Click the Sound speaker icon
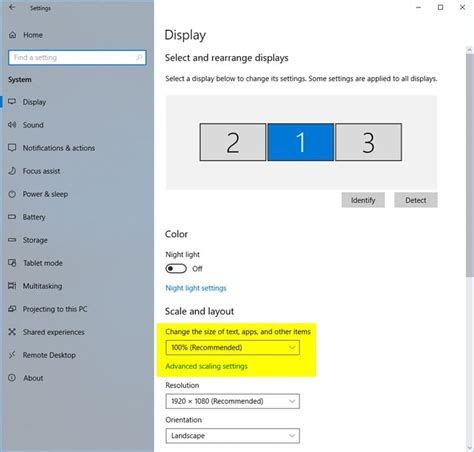 tap(12, 125)
